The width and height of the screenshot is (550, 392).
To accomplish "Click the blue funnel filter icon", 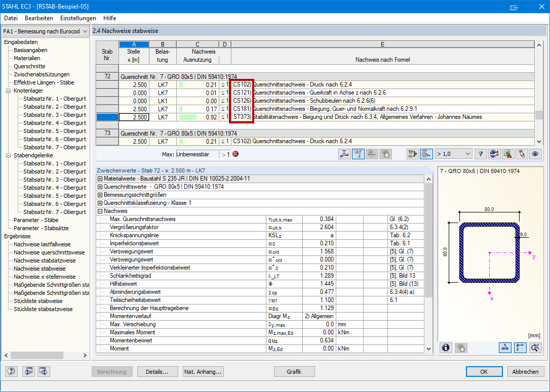I will pos(481,154).
